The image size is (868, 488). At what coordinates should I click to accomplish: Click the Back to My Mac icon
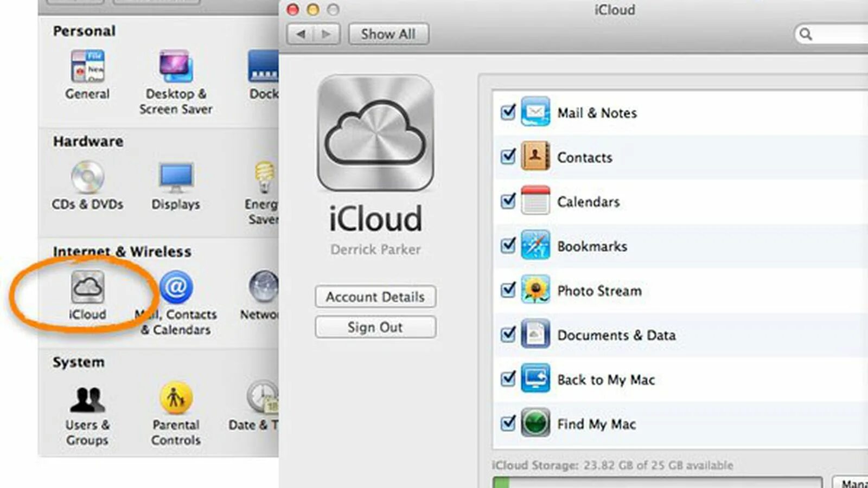(535, 378)
